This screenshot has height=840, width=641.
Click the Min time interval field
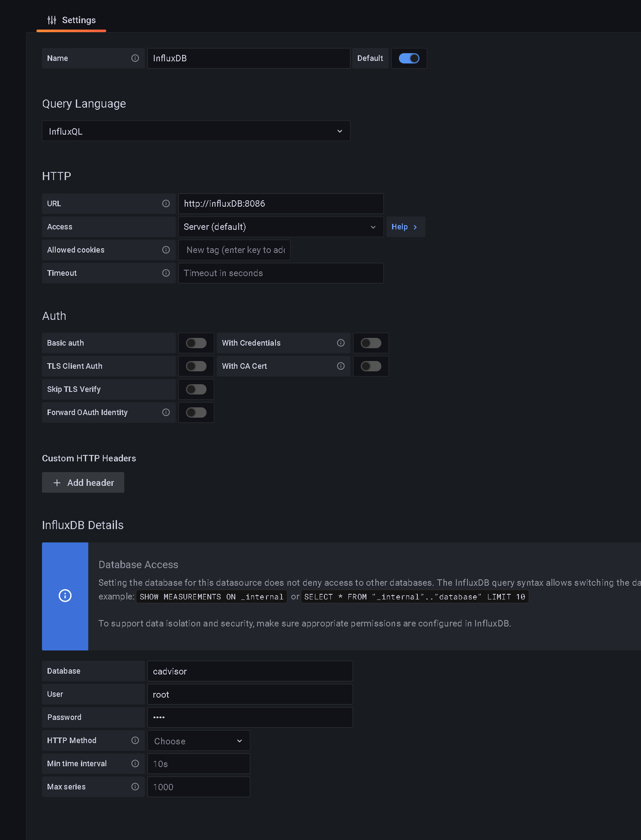pos(199,764)
